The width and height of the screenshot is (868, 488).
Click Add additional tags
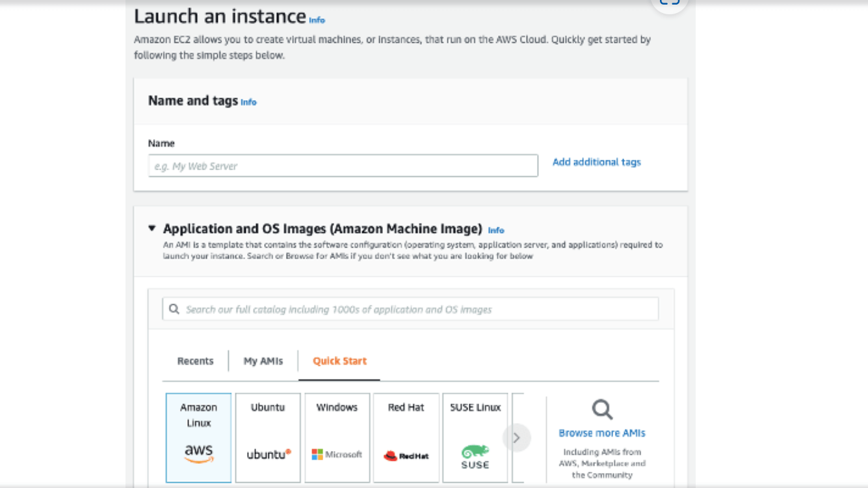pos(596,162)
